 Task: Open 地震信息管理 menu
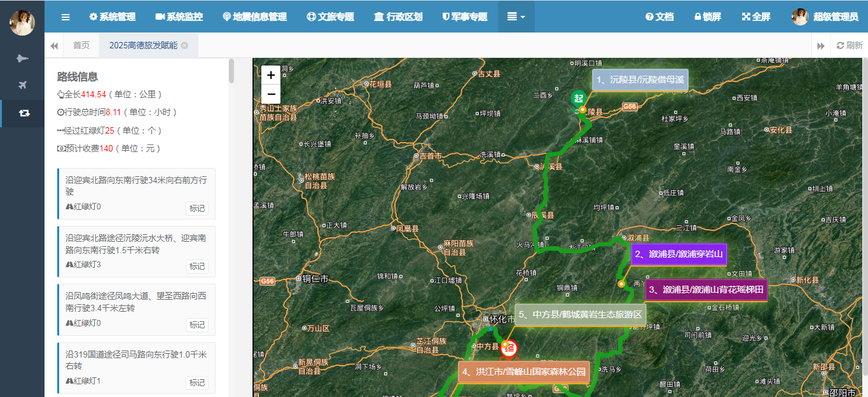(254, 17)
